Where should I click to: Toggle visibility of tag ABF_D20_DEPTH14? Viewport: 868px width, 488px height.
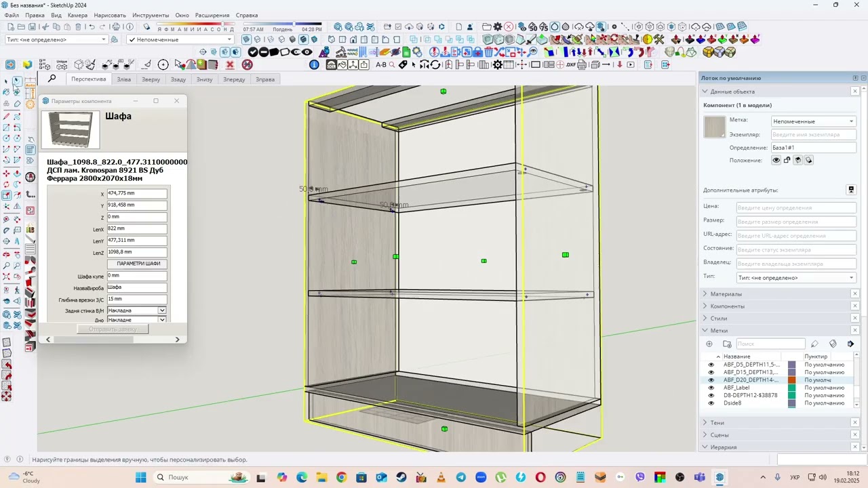click(711, 380)
